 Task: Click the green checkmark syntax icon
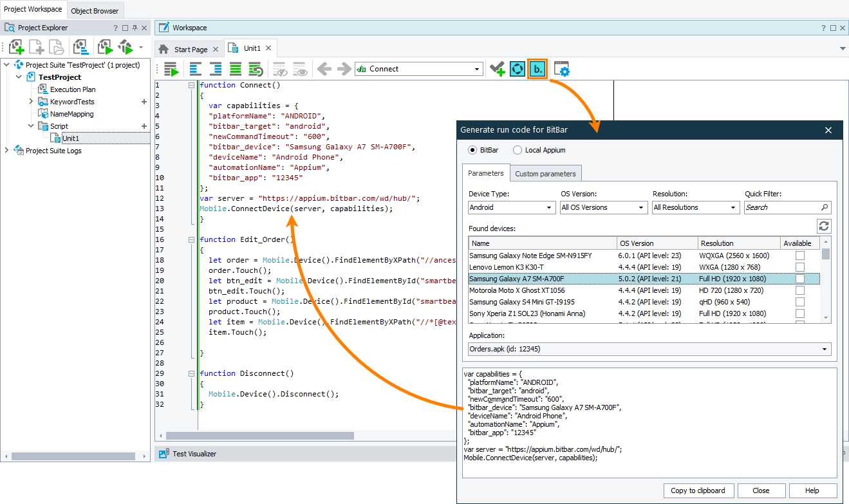pyautogui.click(x=497, y=68)
